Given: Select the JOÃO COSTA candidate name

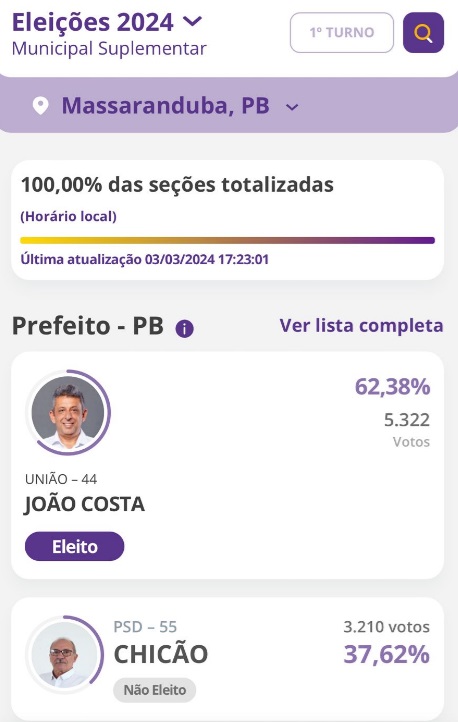Looking at the screenshot, I should coord(85,504).
